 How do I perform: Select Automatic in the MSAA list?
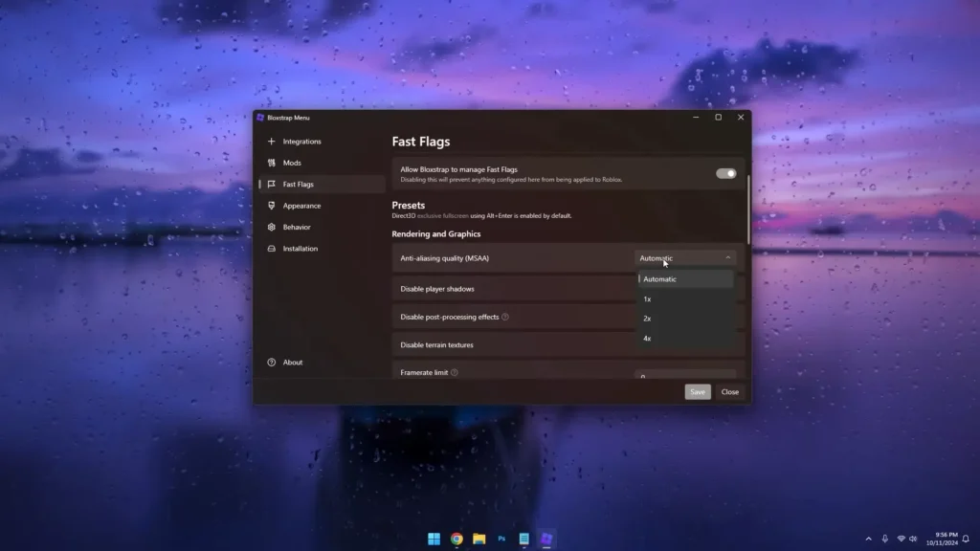coord(685,279)
